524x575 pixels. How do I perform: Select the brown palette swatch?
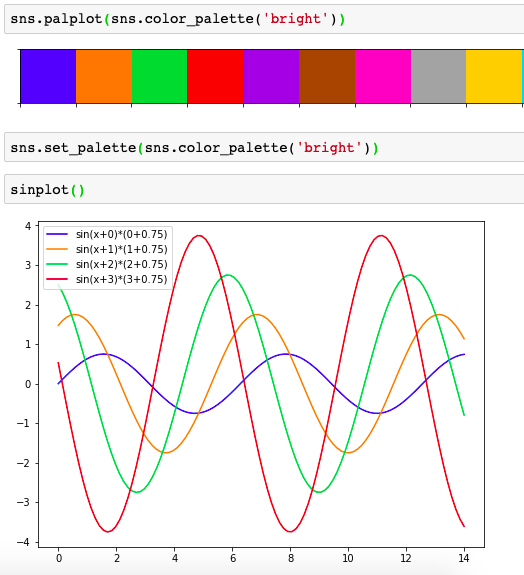point(327,76)
